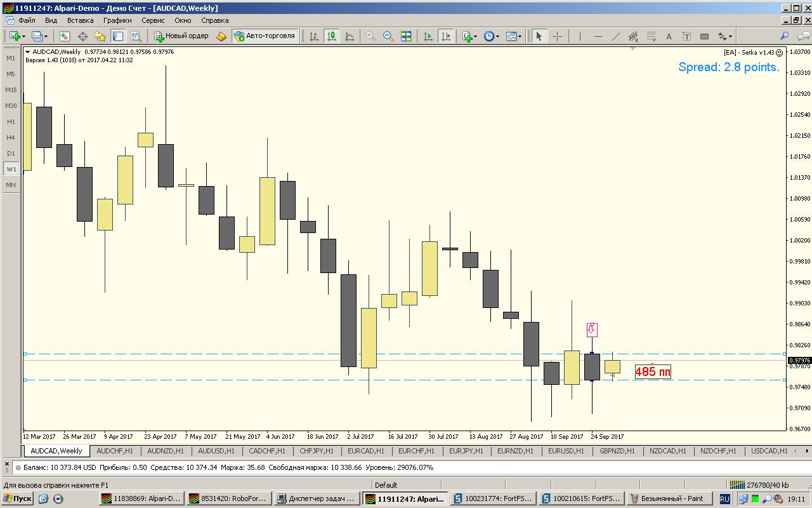This screenshot has width=812, height=508.
Task: Select the Trendline drawing tool
Action: [x=615, y=36]
